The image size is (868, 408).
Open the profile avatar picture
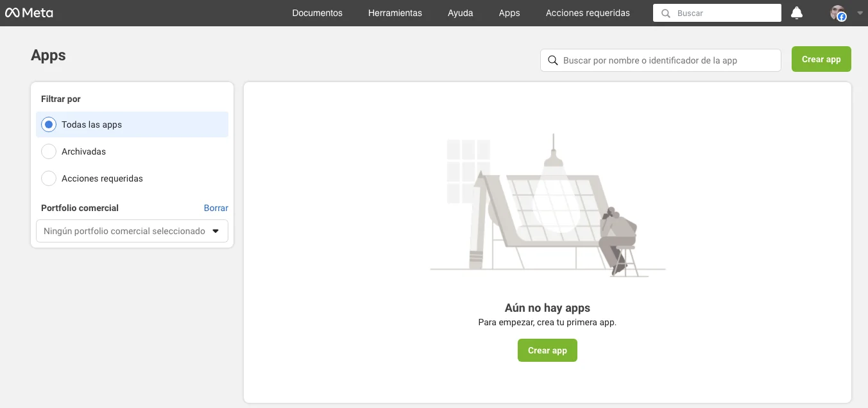pyautogui.click(x=838, y=13)
